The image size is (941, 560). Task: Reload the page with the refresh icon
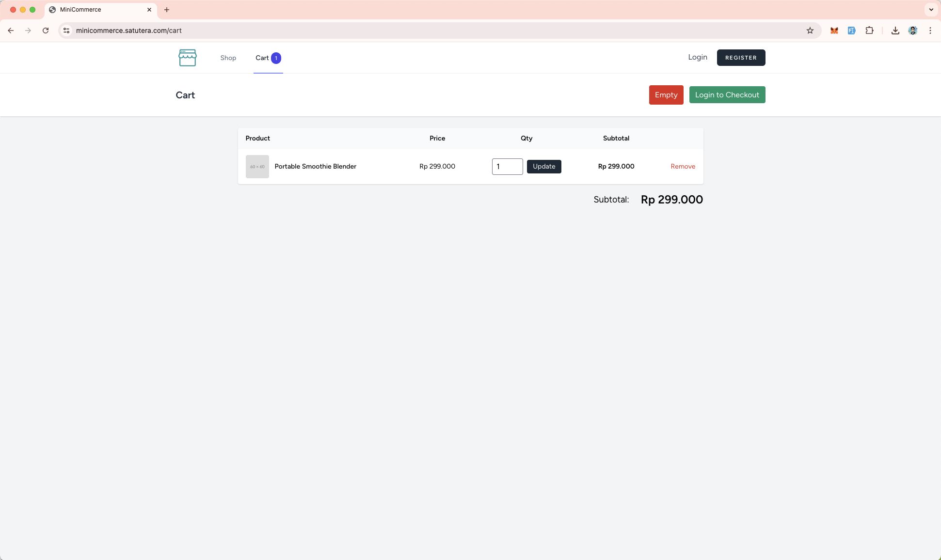[46, 31]
